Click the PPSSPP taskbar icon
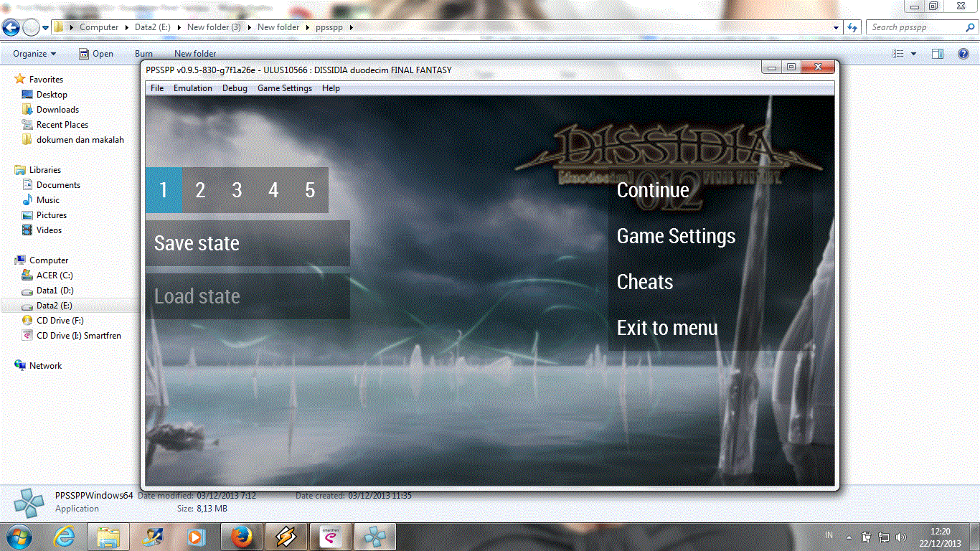This screenshot has height=551, width=980. pyautogui.click(x=374, y=537)
